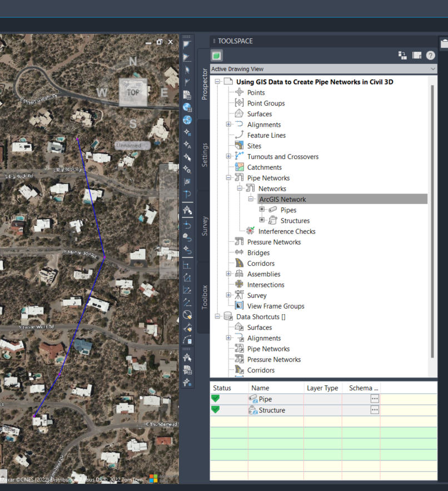Collapse the Pipe Networks node under the drawing
The image size is (448, 491).
tap(228, 177)
